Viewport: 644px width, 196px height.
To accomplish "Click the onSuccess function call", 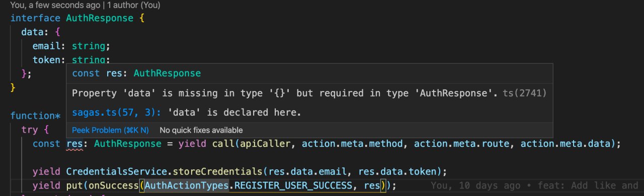I will (114, 185).
